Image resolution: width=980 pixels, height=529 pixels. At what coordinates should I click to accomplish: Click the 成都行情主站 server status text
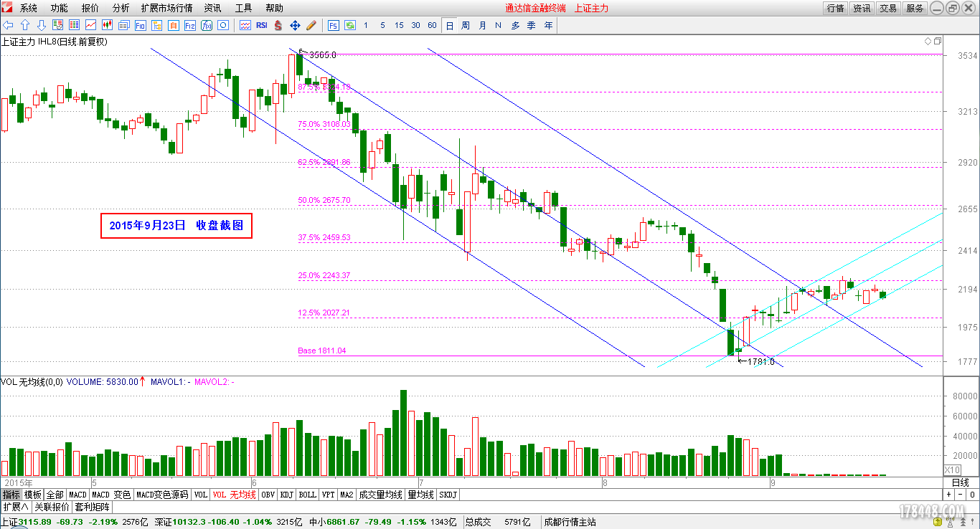pyautogui.click(x=570, y=523)
